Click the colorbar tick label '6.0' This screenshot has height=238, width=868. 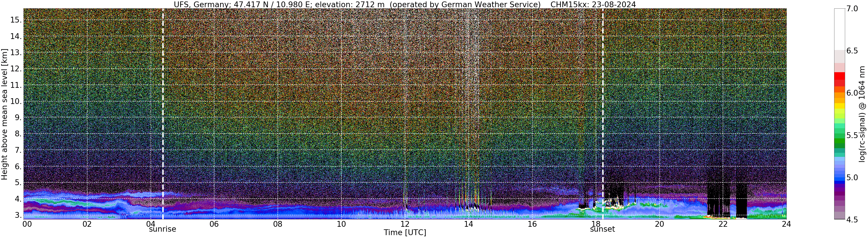(852, 93)
